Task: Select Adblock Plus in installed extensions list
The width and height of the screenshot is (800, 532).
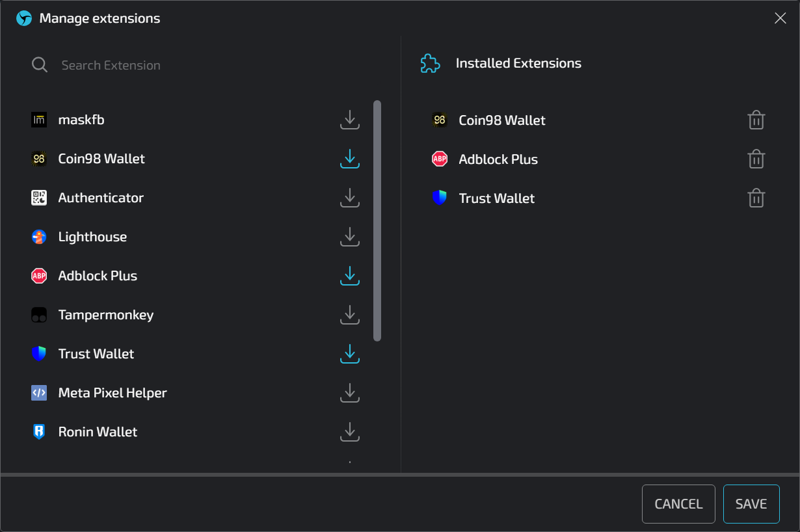Action: (x=498, y=159)
